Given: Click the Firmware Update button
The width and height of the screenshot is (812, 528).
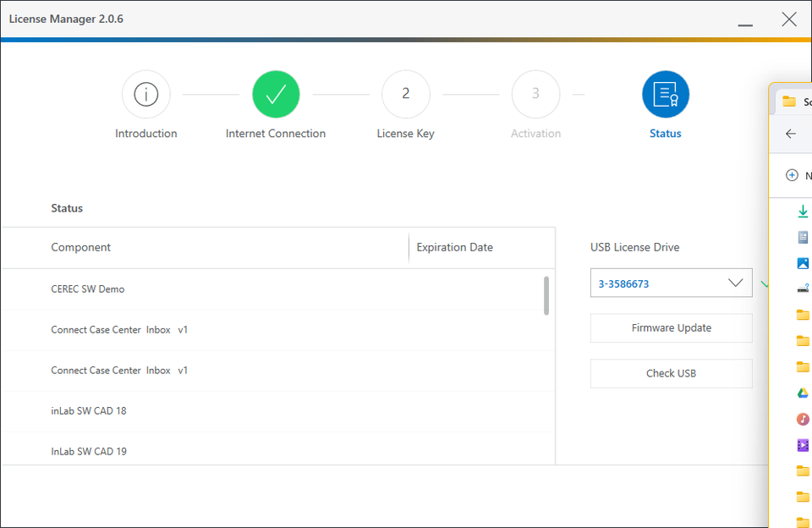Looking at the screenshot, I should point(671,328).
